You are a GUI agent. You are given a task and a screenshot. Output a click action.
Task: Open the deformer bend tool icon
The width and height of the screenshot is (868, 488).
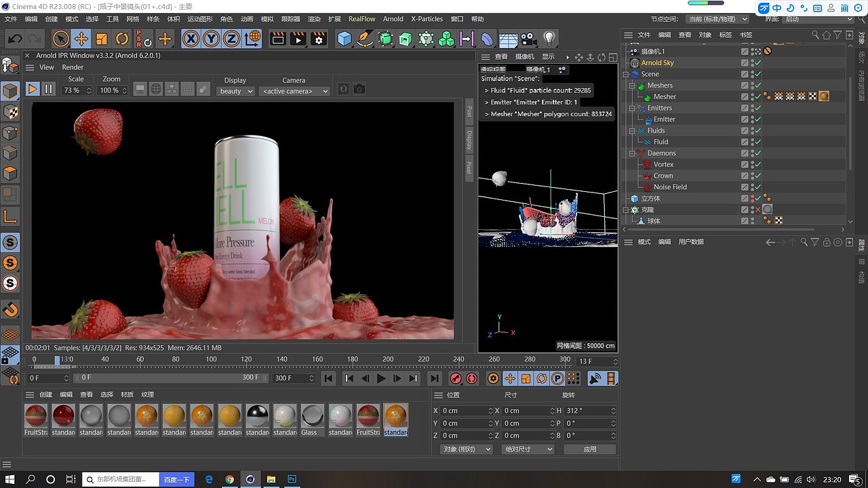point(488,39)
